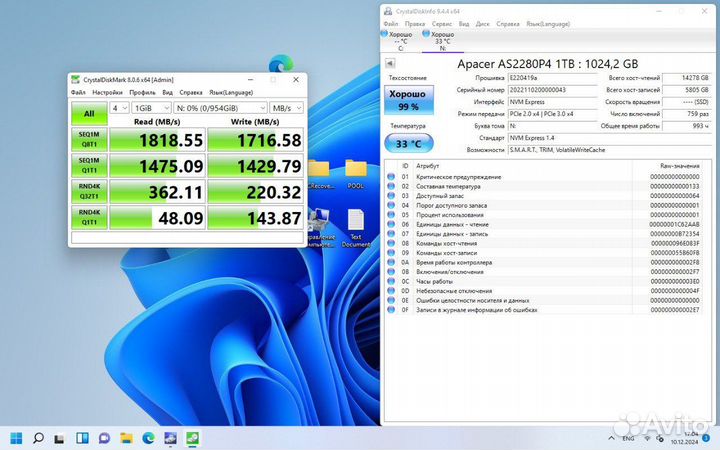Screen dimensions: 720x450
Task: Click the status orb for Доступный запас
Action: [391, 196]
